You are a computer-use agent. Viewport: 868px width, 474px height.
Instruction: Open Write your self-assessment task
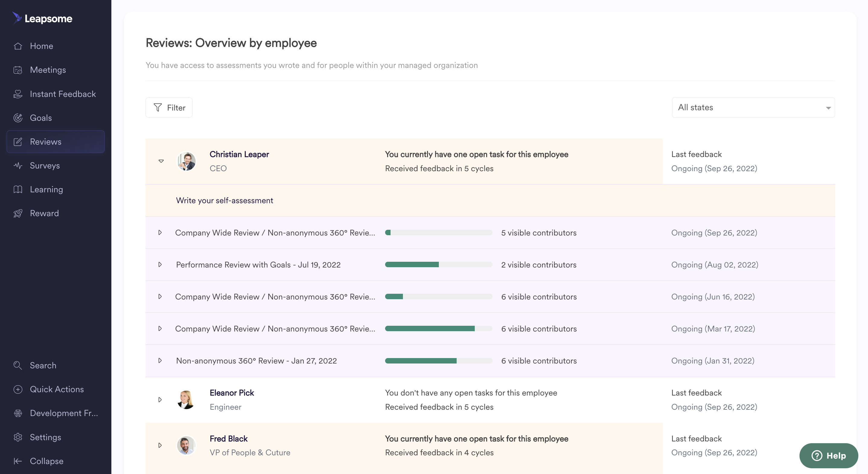(x=225, y=200)
